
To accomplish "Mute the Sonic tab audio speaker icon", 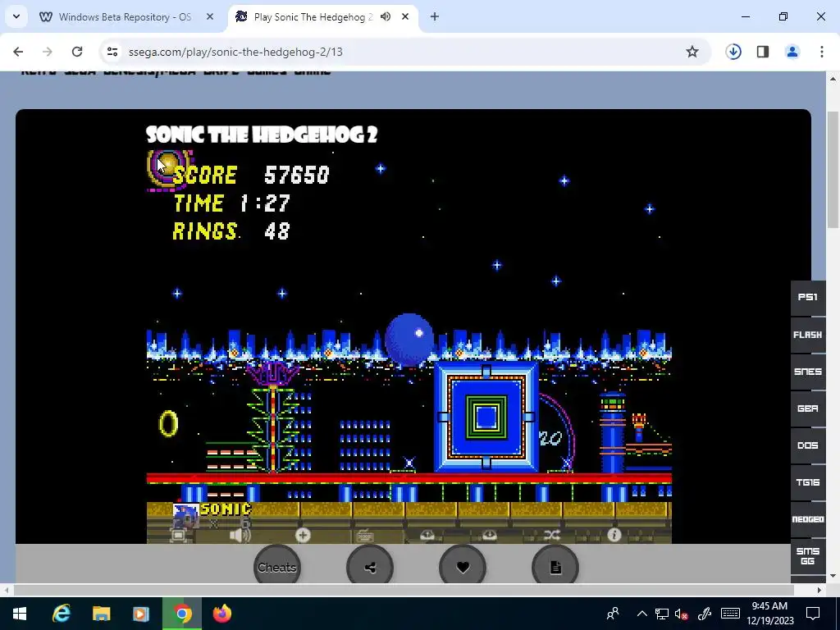I will (386, 16).
